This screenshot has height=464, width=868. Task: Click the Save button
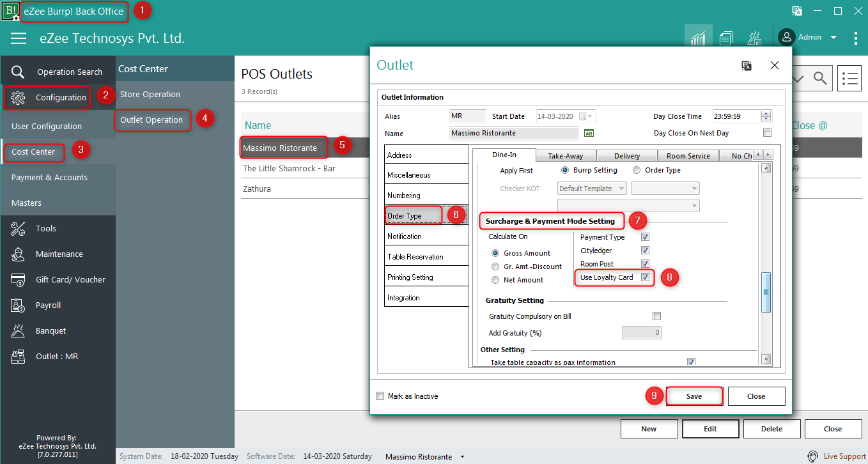(694, 396)
